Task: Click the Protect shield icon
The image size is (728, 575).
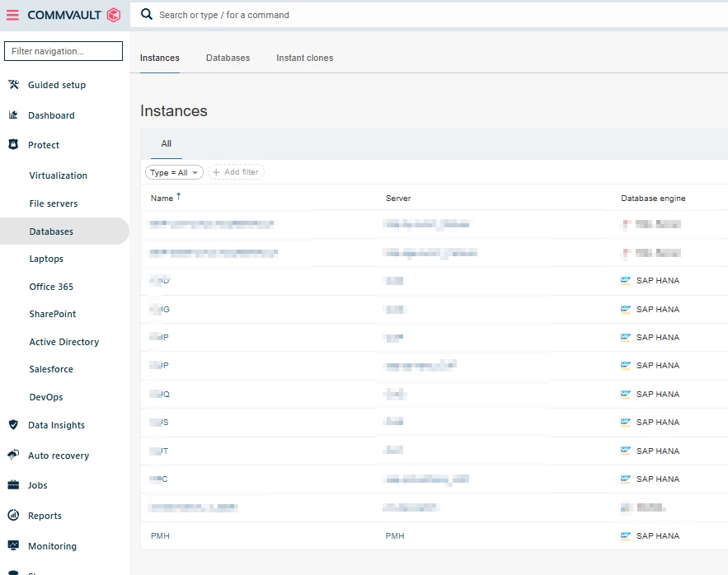Action: [13, 144]
